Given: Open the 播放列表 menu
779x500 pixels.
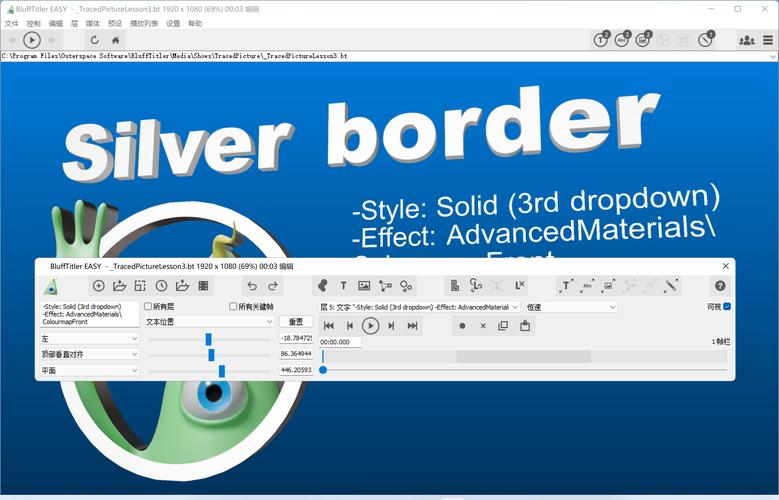Looking at the screenshot, I should [144, 23].
